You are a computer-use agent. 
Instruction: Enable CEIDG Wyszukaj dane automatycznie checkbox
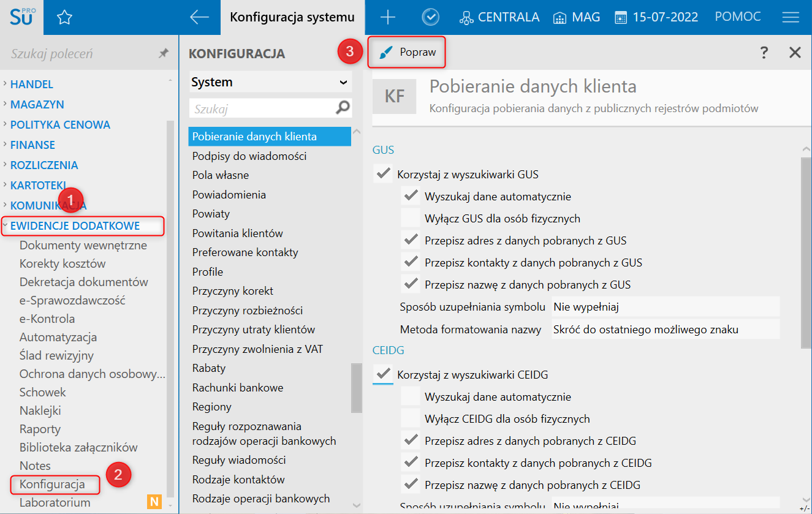tap(410, 396)
